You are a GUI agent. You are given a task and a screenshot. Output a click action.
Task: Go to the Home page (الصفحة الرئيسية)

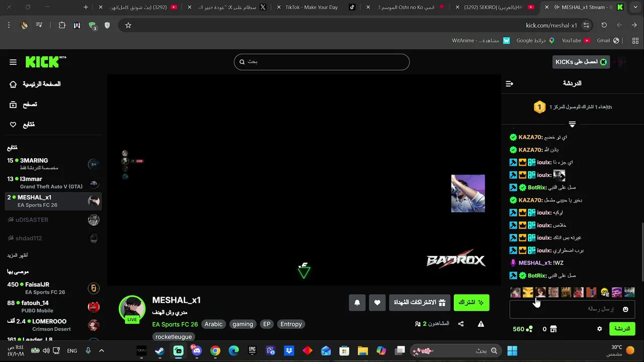35,84
